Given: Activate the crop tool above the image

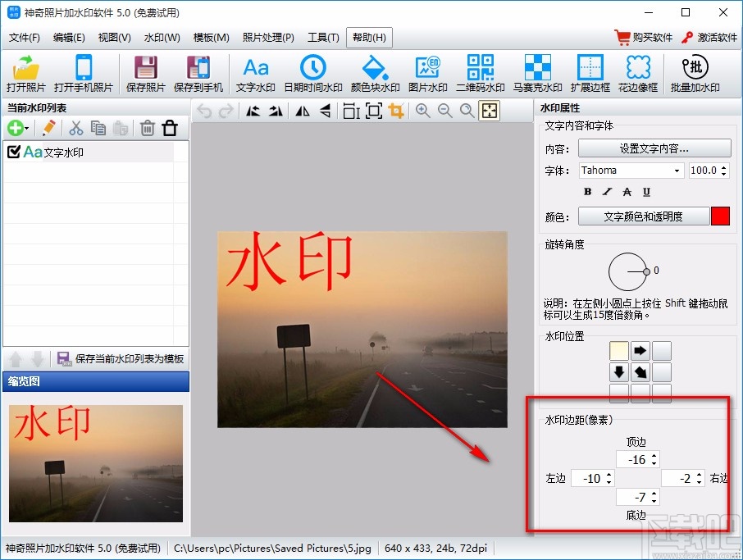Looking at the screenshot, I should click(x=396, y=112).
